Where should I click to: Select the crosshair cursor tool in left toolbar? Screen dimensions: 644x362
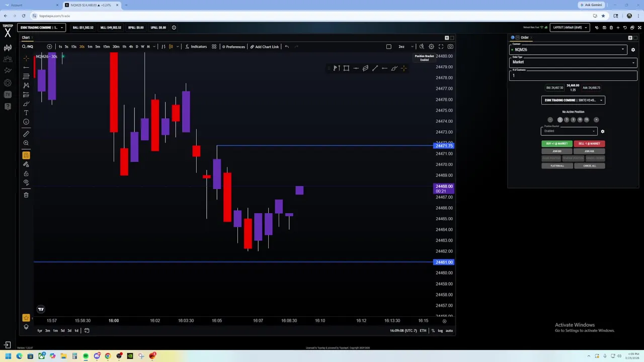point(26,58)
